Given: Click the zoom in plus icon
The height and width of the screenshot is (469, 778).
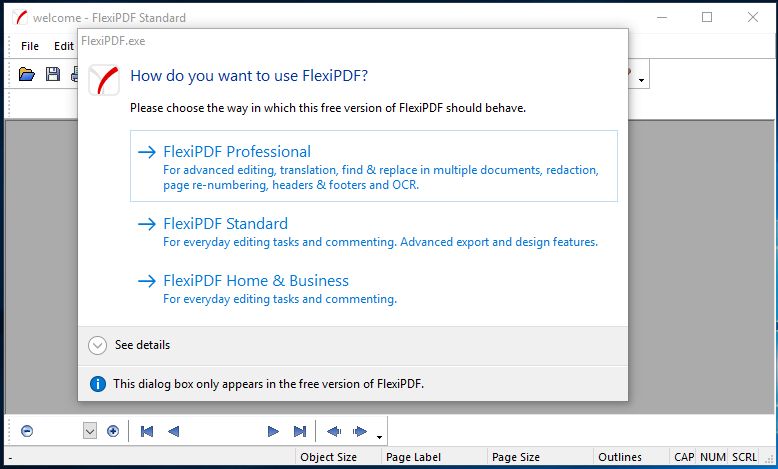Looking at the screenshot, I should pos(113,431).
